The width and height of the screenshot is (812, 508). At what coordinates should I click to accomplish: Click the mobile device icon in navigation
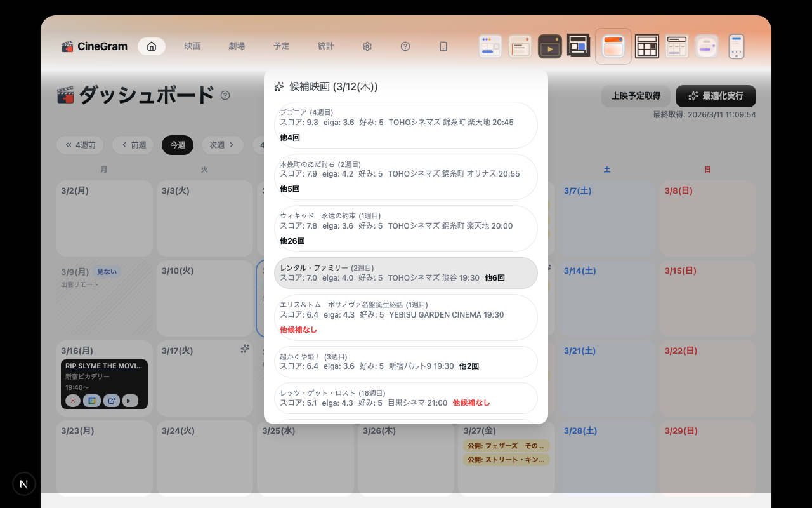pyautogui.click(x=443, y=46)
